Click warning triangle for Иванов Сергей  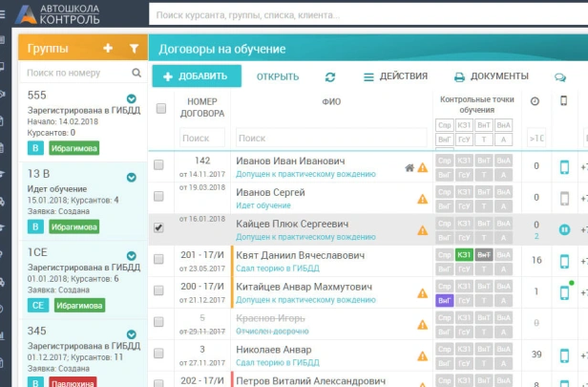[x=422, y=199]
